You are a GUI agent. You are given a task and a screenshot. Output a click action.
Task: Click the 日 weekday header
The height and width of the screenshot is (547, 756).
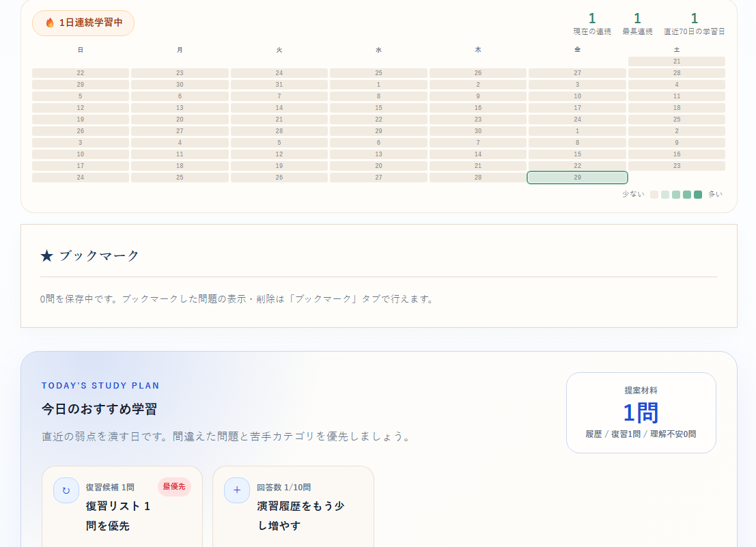click(81, 50)
